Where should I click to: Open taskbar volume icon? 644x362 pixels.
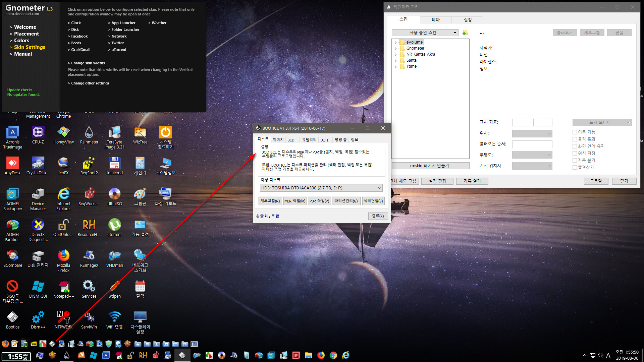click(x=600, y=355)
